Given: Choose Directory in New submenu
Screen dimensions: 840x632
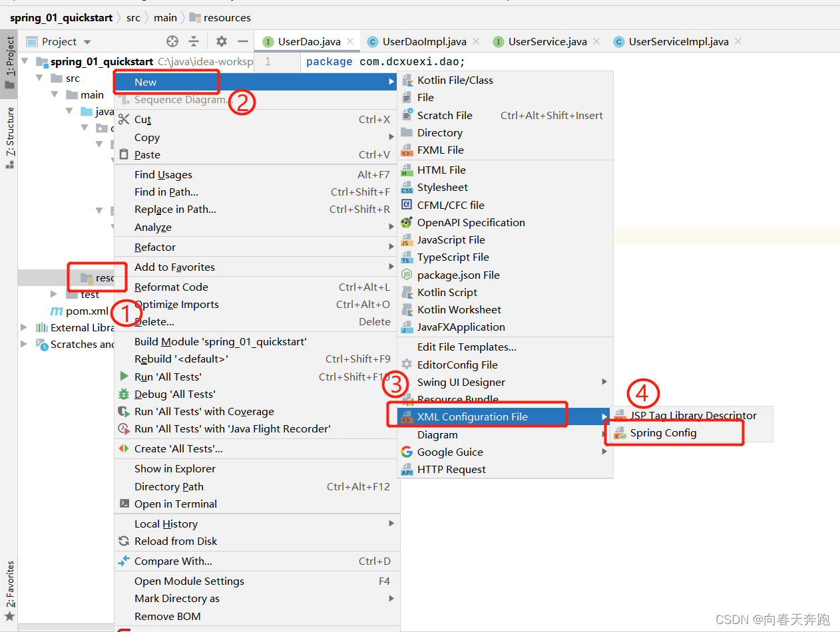Looking at the screenshot, I should pos(505,132).
